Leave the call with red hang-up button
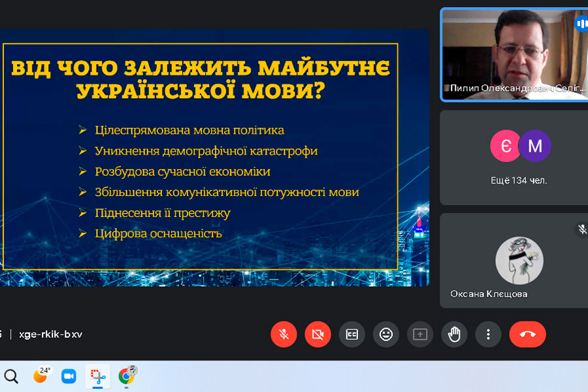588x392 pixels. [x=527, y=335]
